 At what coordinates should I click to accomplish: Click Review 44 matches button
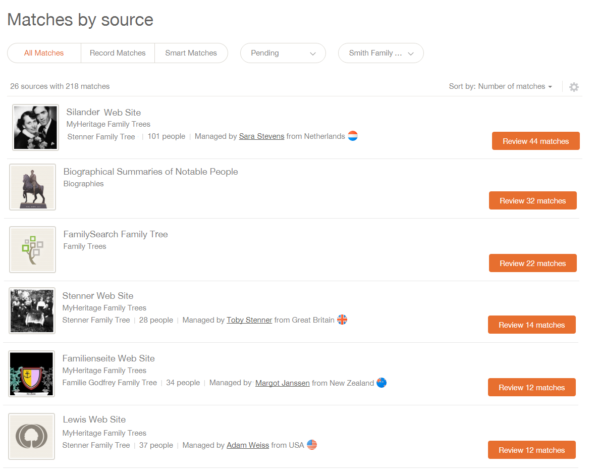click(x=536, y=141)
